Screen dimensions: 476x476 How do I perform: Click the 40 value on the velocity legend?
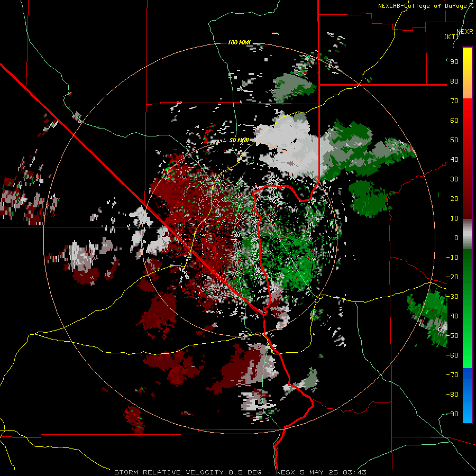(x=454, y=160)
